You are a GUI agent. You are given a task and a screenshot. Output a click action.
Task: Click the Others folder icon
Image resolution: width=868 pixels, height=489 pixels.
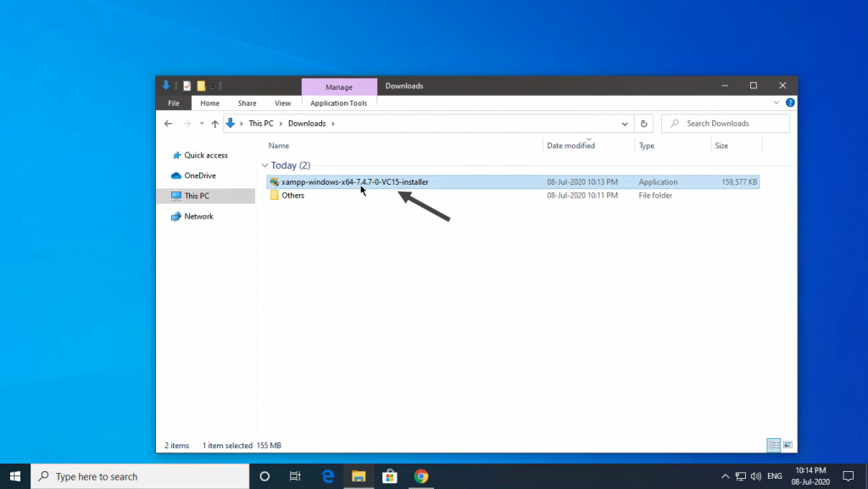click(x=274, y=195)
